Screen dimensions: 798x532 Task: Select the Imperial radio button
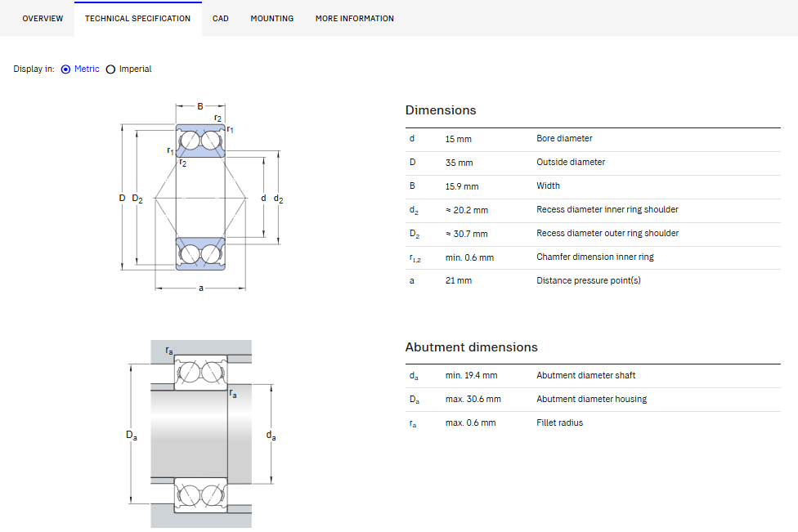pos(110,69)
